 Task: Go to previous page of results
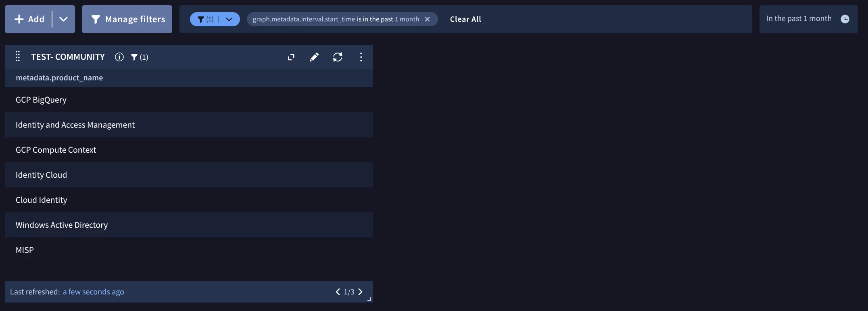(x=338, y=292)
